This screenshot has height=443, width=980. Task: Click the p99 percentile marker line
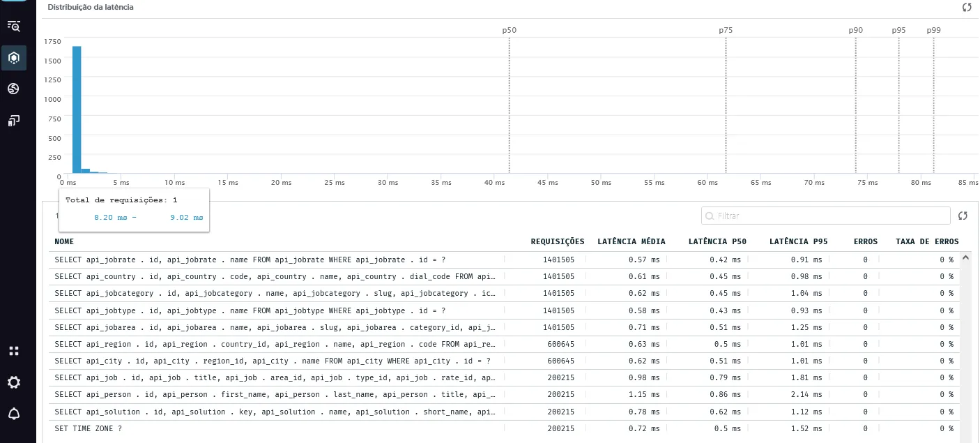(934, 105)
